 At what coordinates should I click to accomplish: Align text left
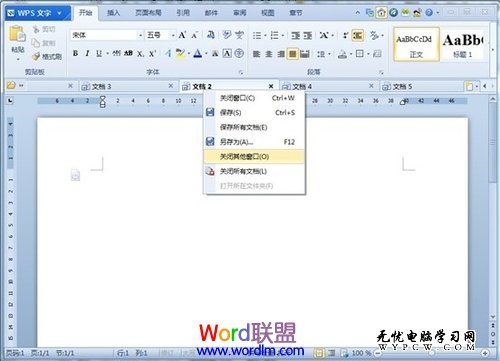tap(256, 54)
